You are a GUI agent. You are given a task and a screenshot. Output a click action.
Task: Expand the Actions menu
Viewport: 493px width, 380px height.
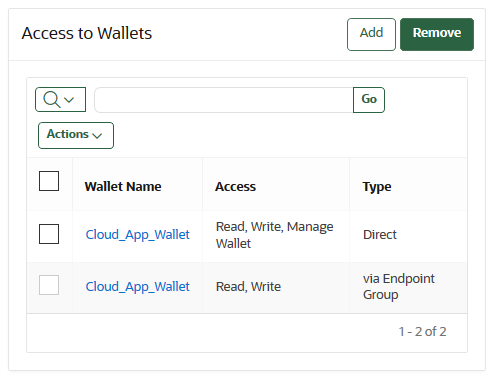(76, 135)
